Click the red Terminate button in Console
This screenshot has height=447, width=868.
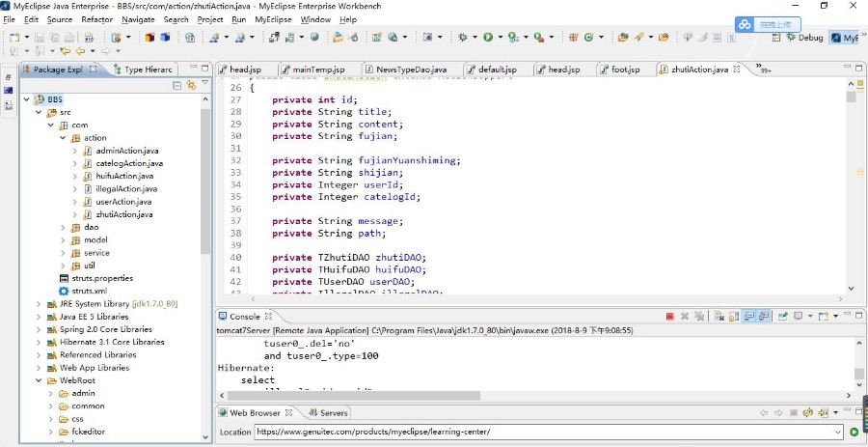tap(670, 317)
